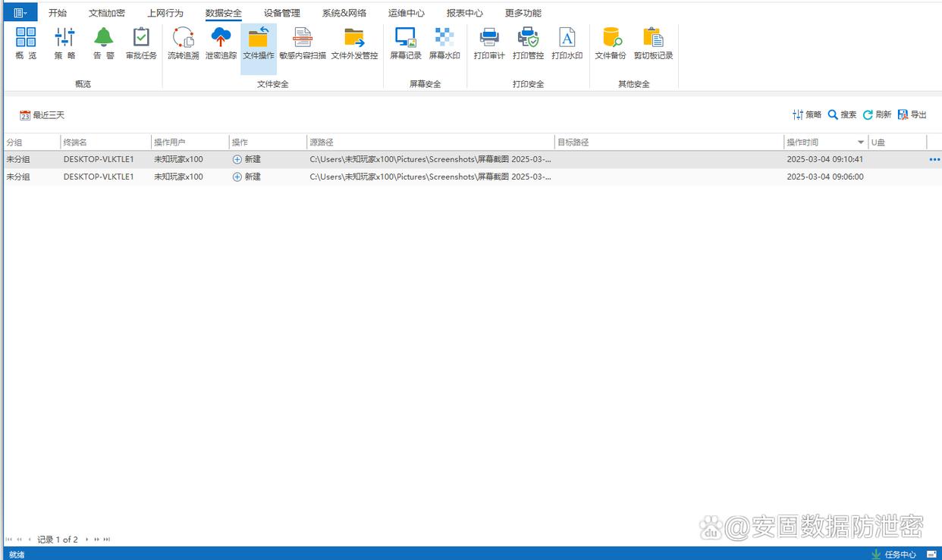Viewport: 942px width, 560px height.
Task: Open the 剪切板记录 clipboard log
Action: click(x=653, y=43)
